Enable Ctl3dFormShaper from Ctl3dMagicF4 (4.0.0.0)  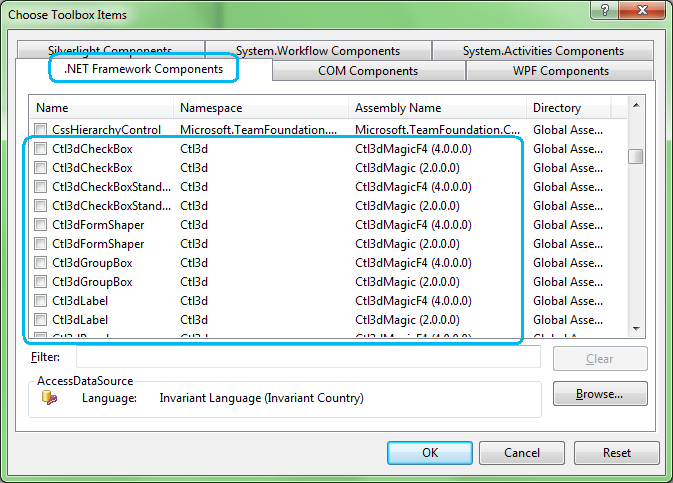coord(41,224)
